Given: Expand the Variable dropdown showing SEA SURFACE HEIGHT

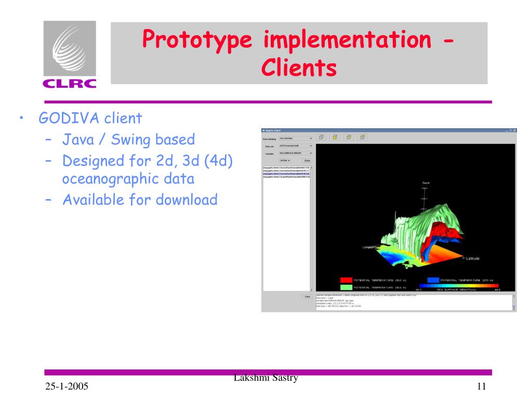Looking at the screenshot, I should point(296,153).
